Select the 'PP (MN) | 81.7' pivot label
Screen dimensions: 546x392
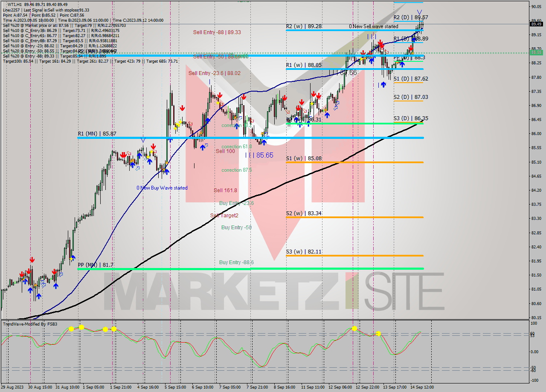point(96,265)
